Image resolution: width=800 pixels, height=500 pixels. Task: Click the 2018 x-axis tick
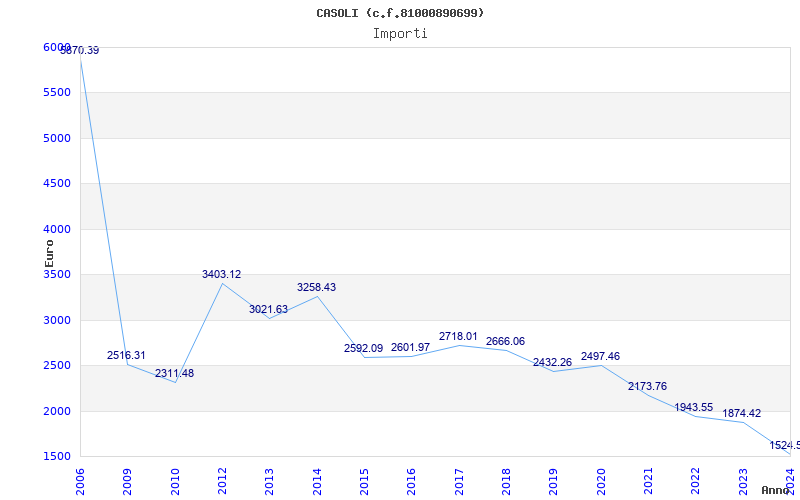pyautogui.click(x=506, y=482)
